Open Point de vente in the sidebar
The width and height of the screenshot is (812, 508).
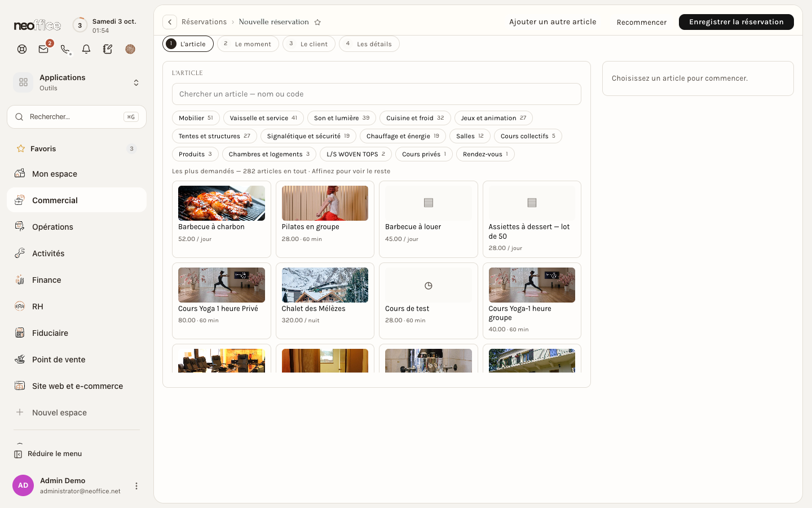(77, 360)
